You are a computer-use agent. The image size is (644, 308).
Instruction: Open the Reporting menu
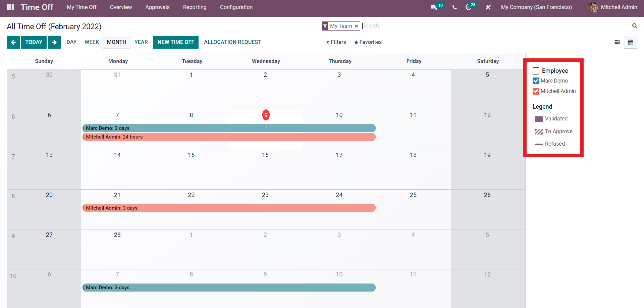pos(195,7)
